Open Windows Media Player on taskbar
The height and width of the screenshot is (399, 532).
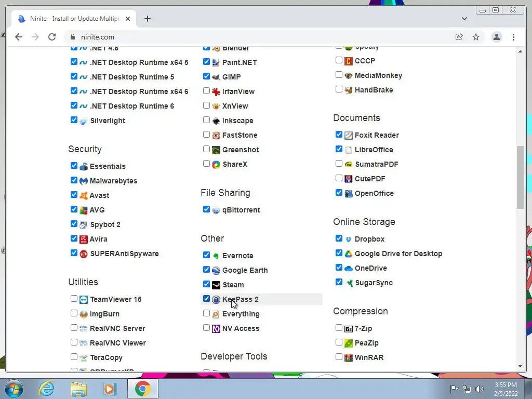(110, 389)
